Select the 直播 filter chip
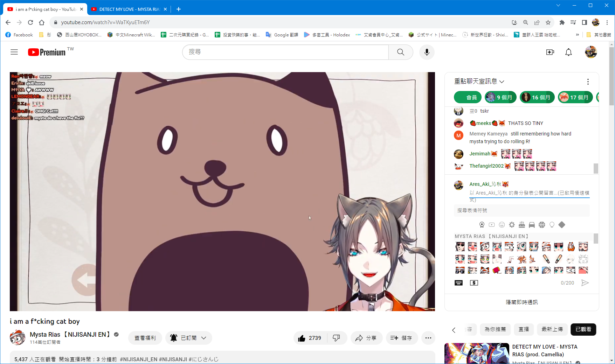615x364 pixels. tap(524, 329)
